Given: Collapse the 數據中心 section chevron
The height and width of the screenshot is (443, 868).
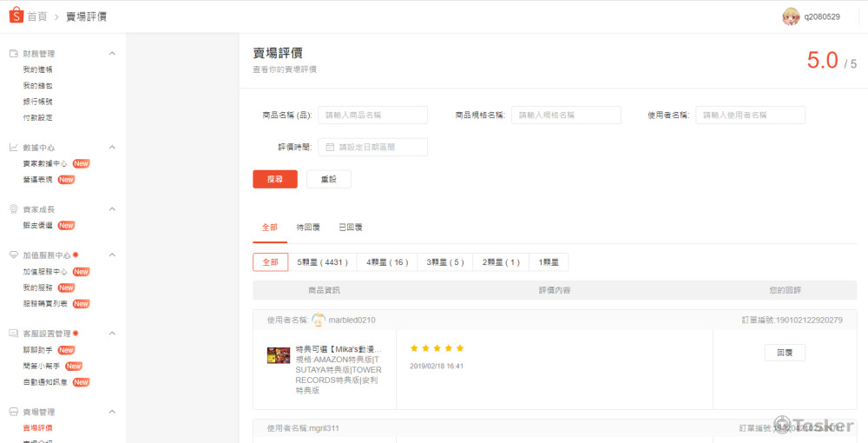Looking at the screenshot, I should click(x=112, y=148).
